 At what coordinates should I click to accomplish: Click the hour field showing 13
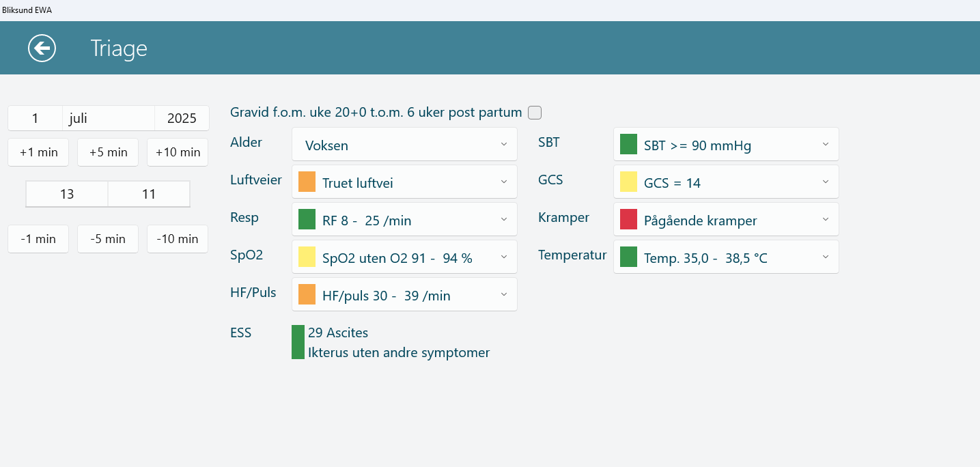pos(67,194)
